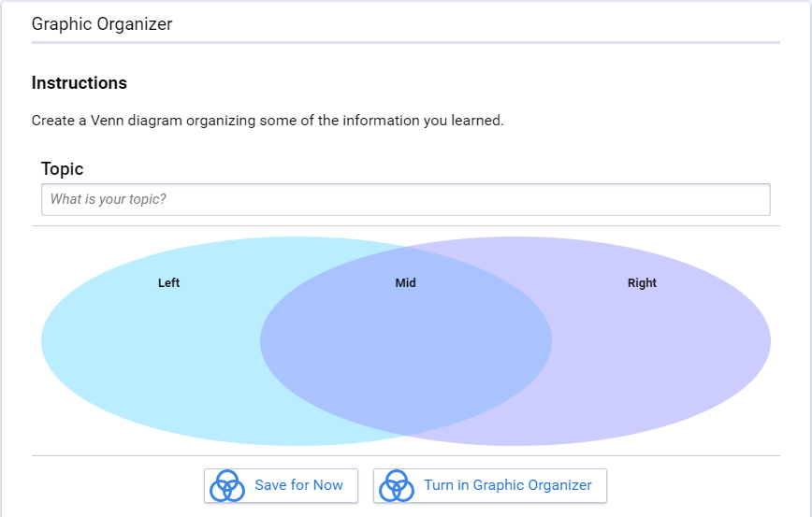Select the Mid label in the overlap
This screenshot has width=812, height=517.
tap(405, 283)
